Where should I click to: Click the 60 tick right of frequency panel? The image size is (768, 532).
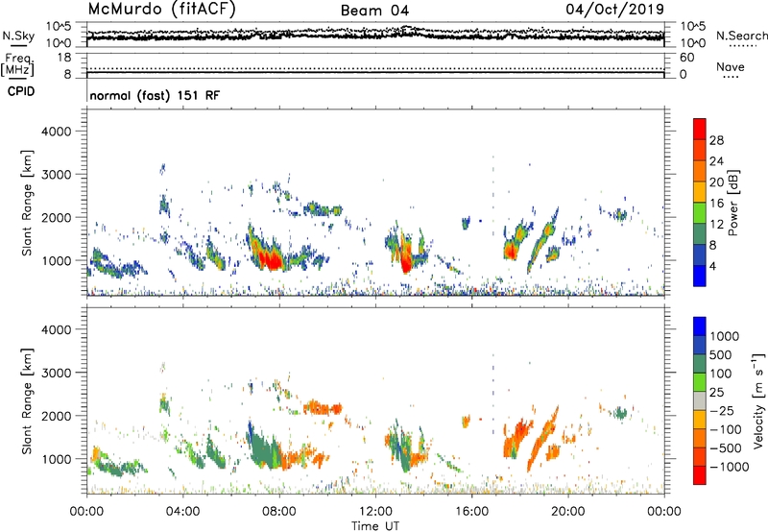[686, 58]
